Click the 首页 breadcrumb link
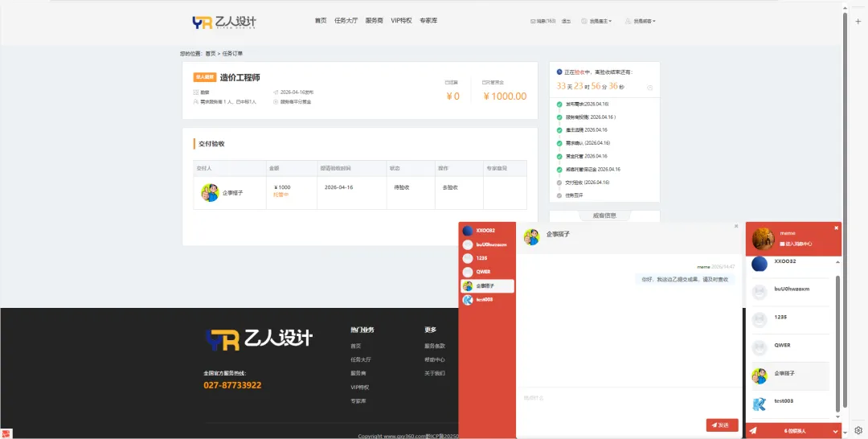The height and width of the screenshot is (439, 868). point(211,54)
